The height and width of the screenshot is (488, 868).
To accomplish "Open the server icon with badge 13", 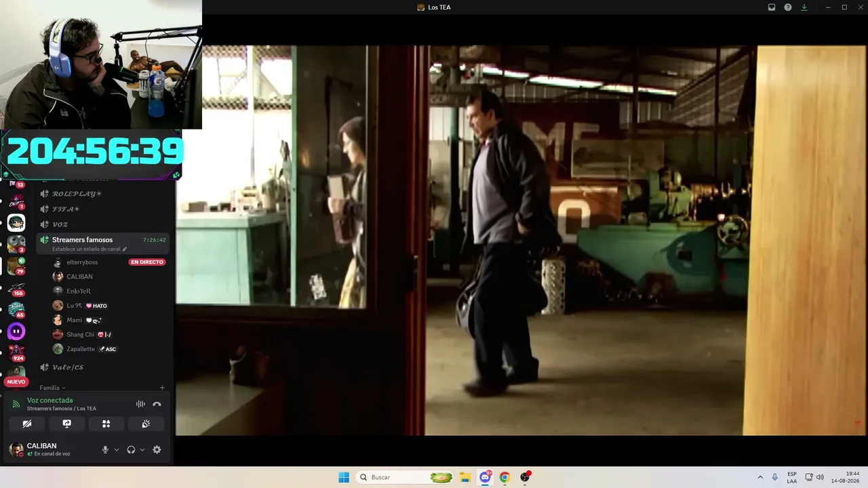I will 16,183.
